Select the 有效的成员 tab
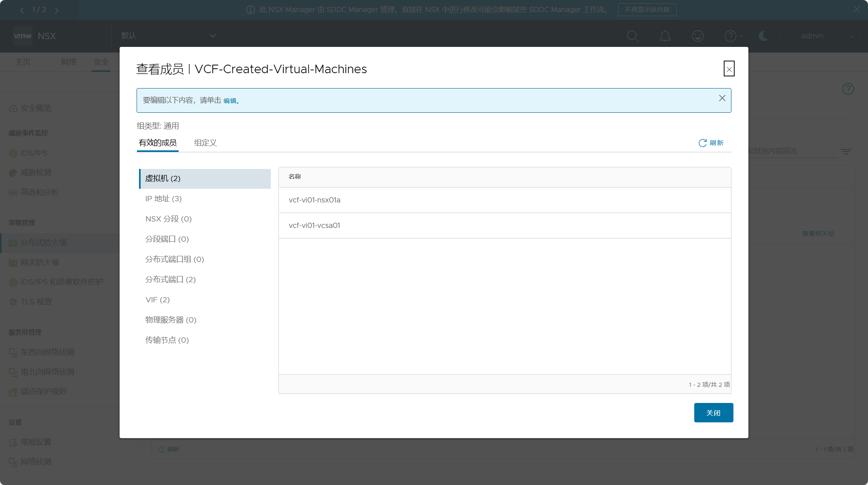Viewport: 868px width, 485px height. (158, 143)
